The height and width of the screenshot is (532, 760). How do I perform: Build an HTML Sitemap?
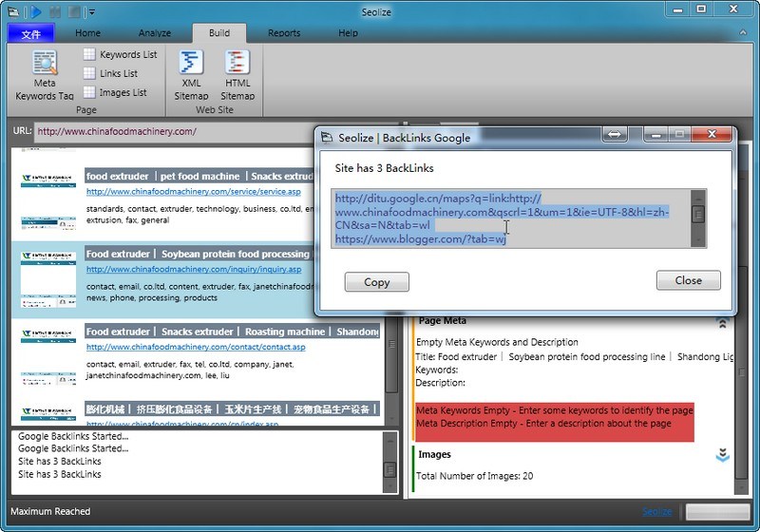(237, 75)
